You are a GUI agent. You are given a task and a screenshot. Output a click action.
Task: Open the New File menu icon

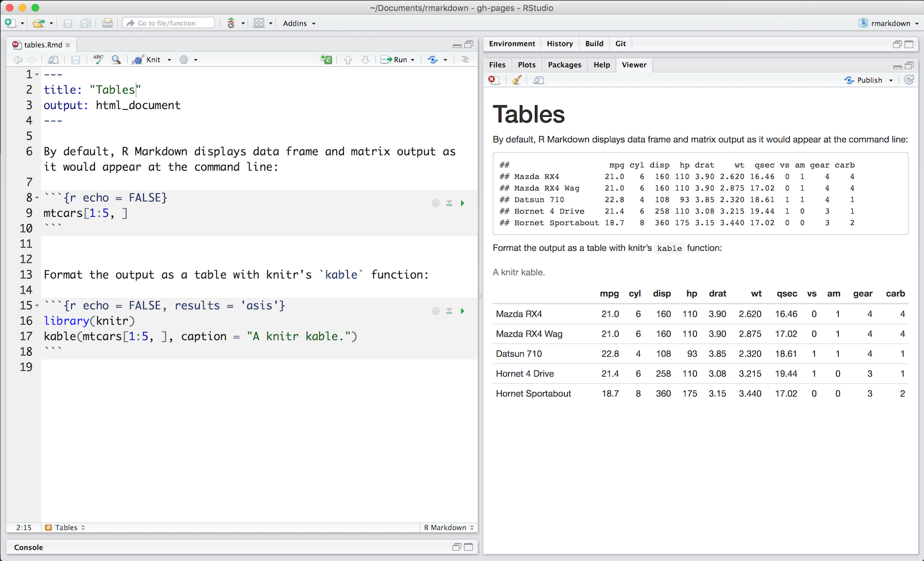click(x=10, y=23)
